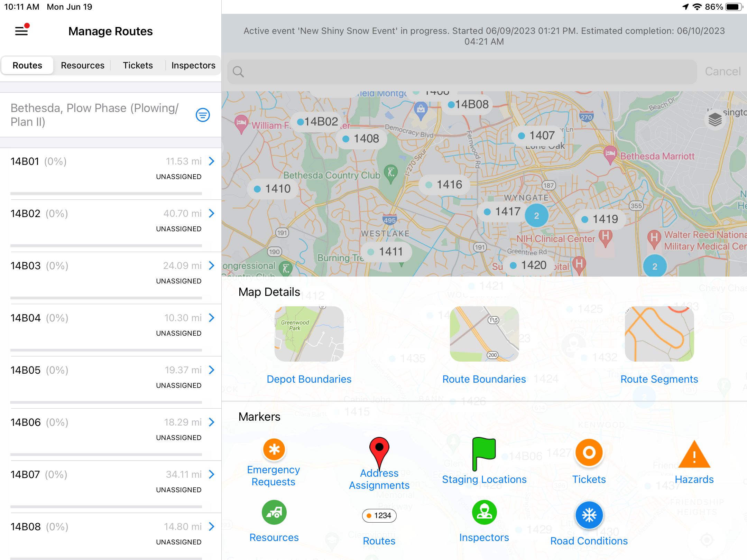Expand route 14B07 details chevron

pos(212,474)
